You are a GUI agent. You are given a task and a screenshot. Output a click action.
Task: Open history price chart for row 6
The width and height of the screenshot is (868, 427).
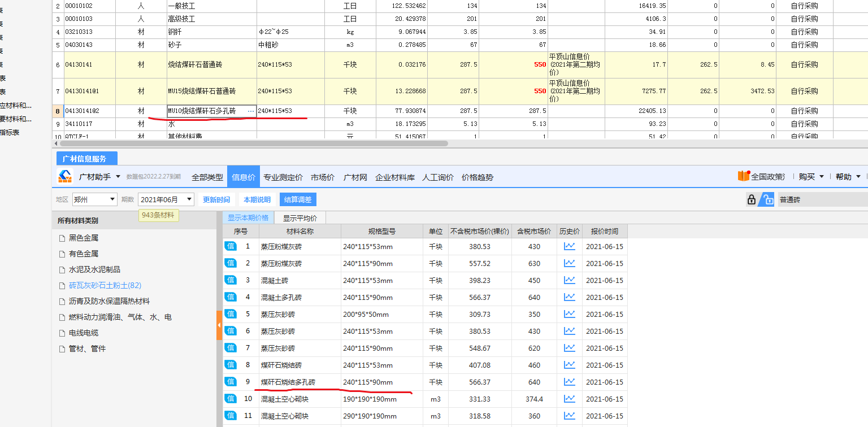pos(569,331)
